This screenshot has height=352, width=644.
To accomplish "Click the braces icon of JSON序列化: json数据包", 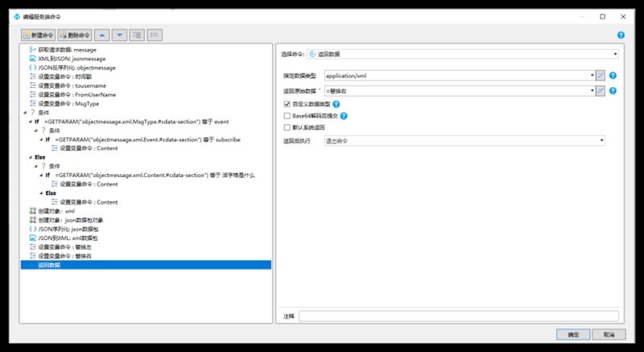I will [x=33, y=230].
